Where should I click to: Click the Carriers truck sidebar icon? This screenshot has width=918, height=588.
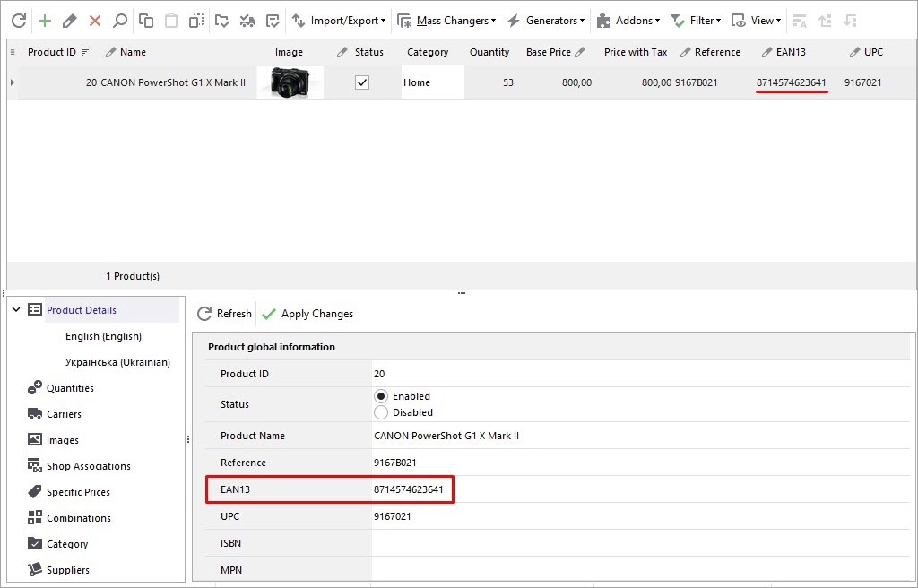(x=35, y=413)
